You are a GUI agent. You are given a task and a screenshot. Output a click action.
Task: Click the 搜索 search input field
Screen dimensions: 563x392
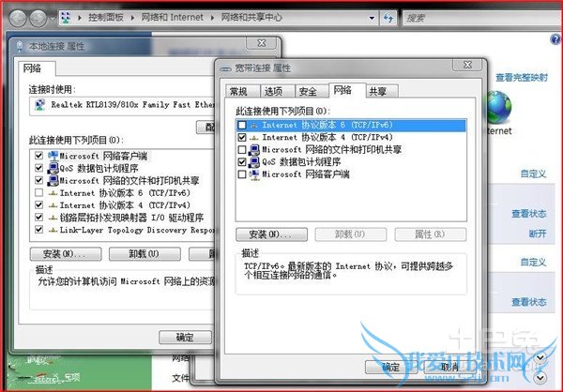tap(482, 18)
